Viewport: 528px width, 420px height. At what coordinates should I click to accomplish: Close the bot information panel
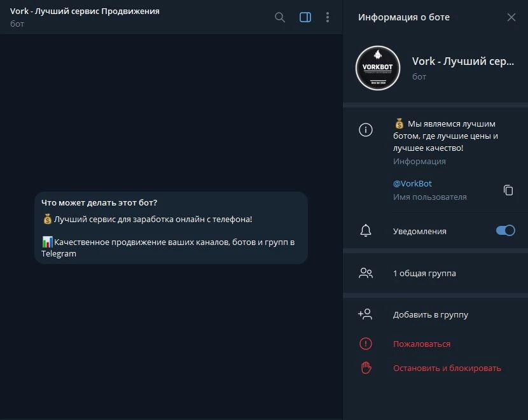pyautogui.click(x=511, y=17)
